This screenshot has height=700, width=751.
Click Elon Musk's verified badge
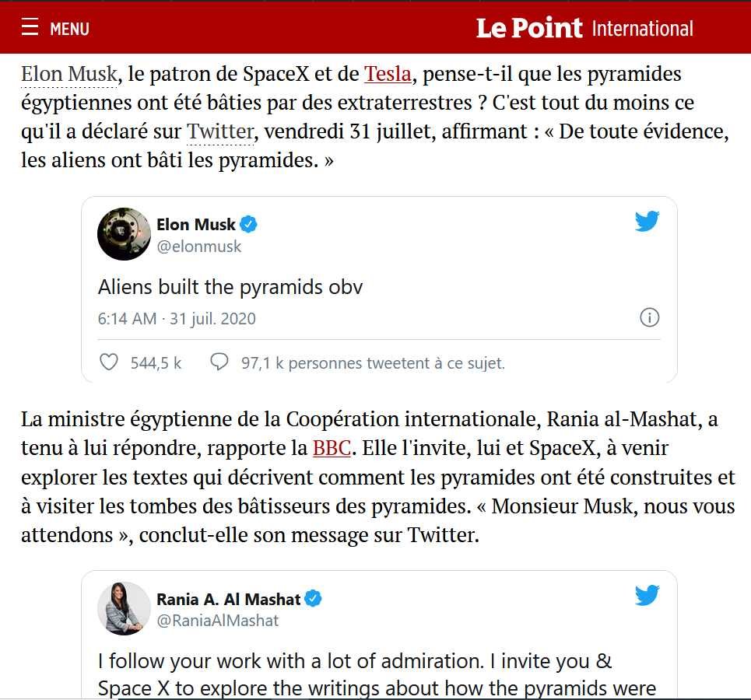(x=248, y=225)
